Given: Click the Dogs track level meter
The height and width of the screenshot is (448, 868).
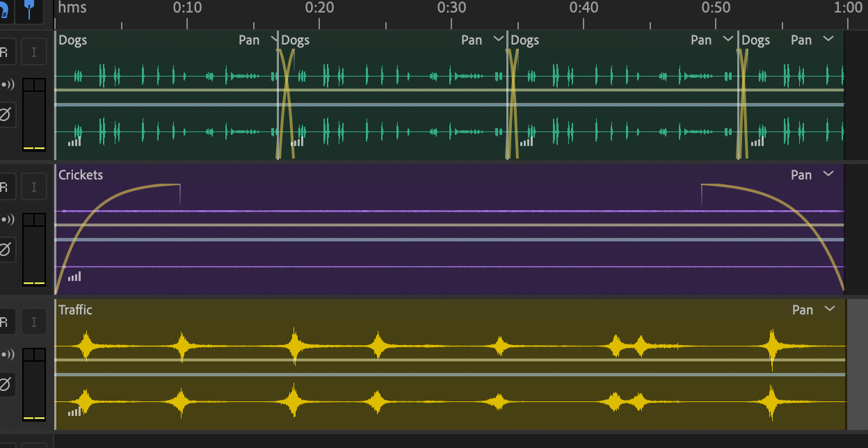Looking at the screenshot, I should [x=34, y=114].
